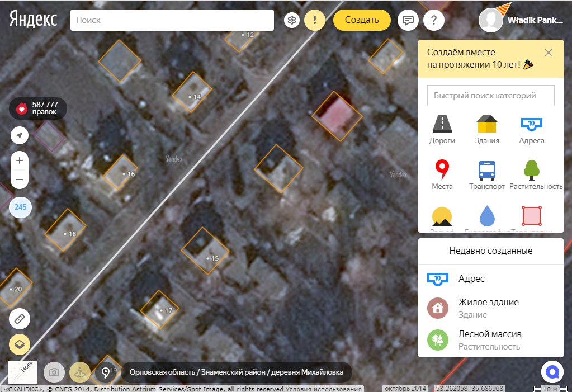Viewport: 572px width, 392px height.
Task: Select building number 15 on map
Action: point(205,251)
